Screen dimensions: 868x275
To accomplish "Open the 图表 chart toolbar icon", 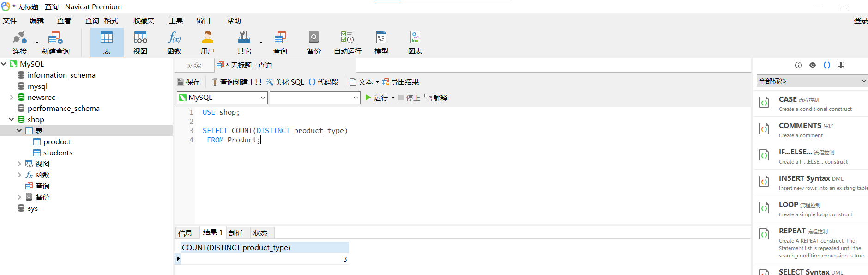I will click(x=415, y=42).
